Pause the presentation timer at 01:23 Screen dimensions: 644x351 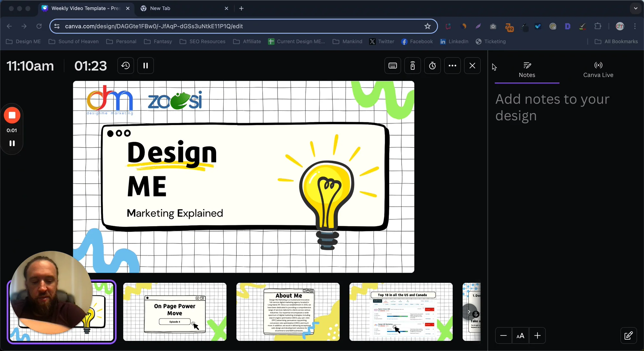click(145, 65)
